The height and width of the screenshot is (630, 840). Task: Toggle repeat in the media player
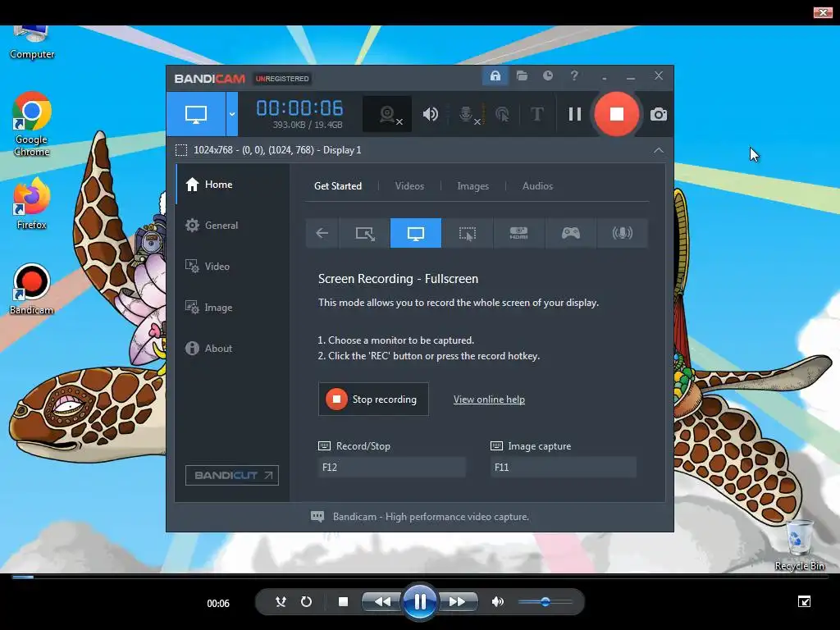pyautogui.click(x=306, y=601)
